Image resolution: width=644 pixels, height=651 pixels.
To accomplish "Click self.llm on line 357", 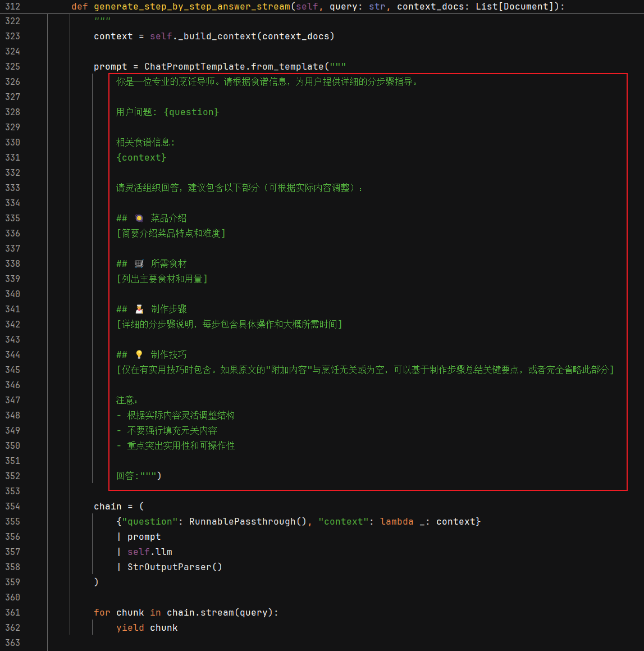I will pyautogui.click(x=149, y=552).
